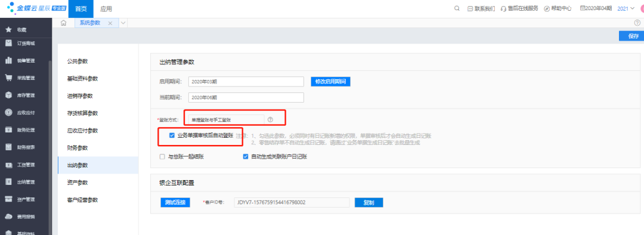Enable 与总账一起结账 checkbox
The width and height of the screenshot is (644, 235).
click(x=162, y=156)
